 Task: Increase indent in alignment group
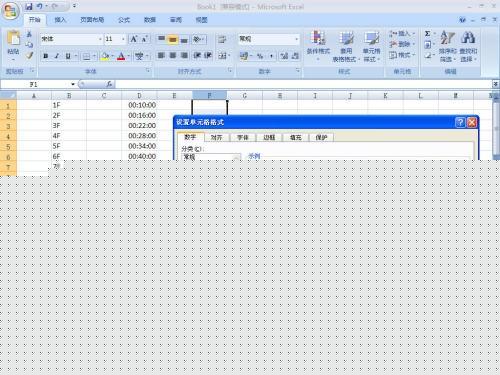point(208,56)
